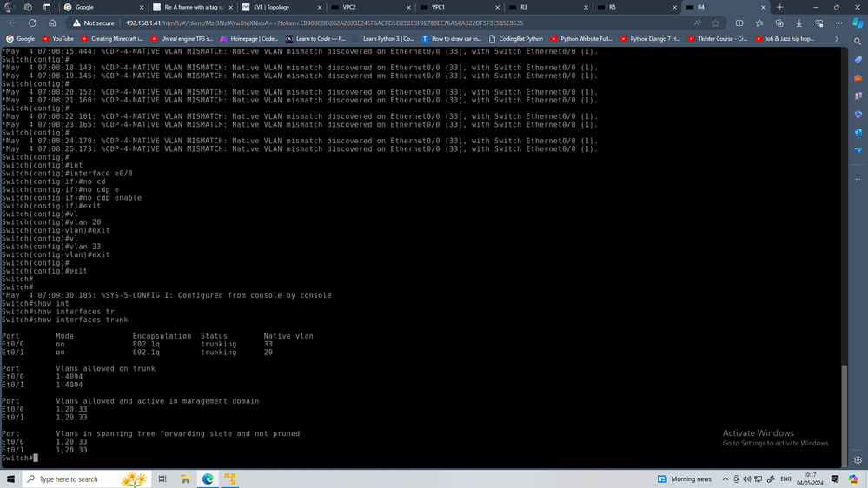The height and width of the screenshot is (488, 868).
Task: Go back using the browser back arrow
Action: tap(13, 23)
